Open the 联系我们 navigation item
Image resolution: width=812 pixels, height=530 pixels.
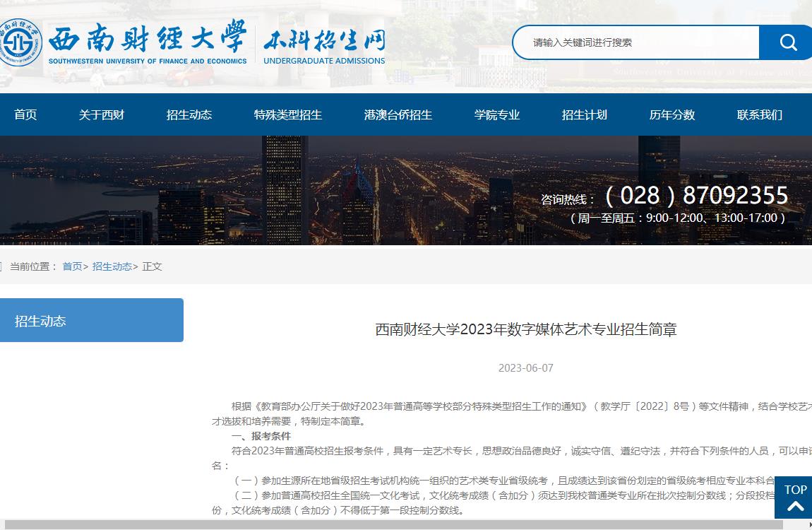(x=760, y=114)
